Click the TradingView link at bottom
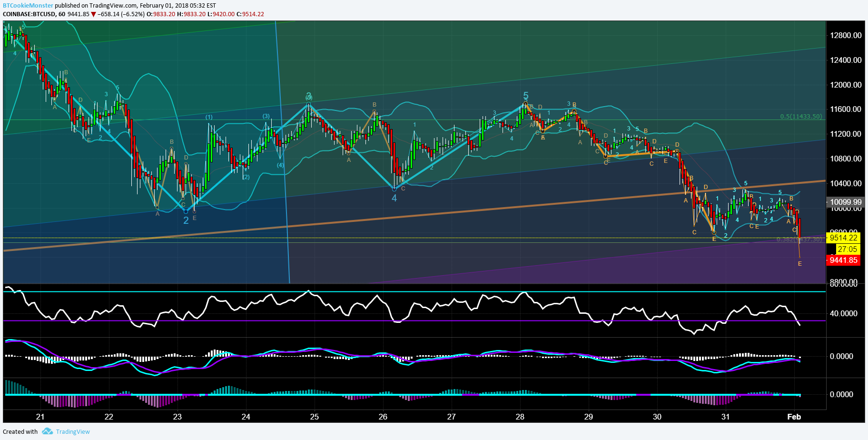 pyautogui.click(x=73, y=431)
